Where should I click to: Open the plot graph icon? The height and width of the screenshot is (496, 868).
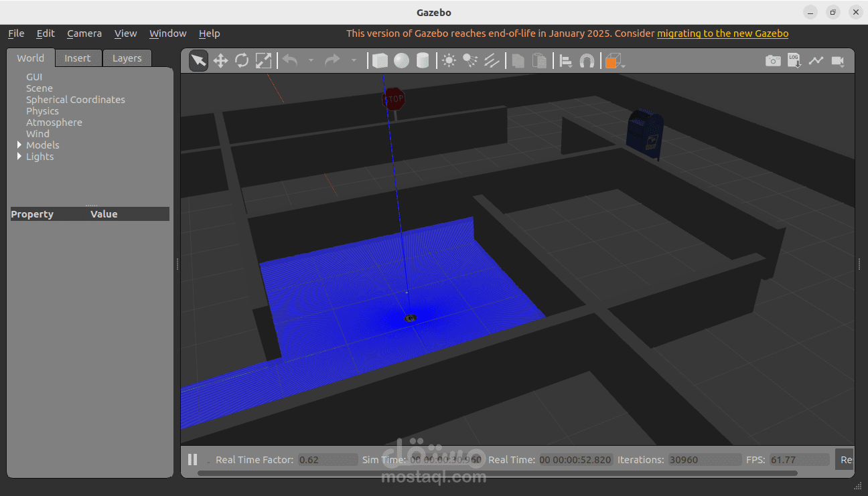(x=816, y=61)
